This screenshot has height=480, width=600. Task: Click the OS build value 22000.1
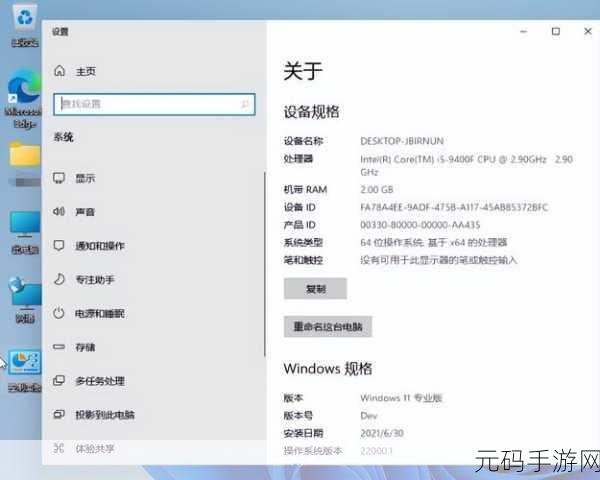[377, 451]
